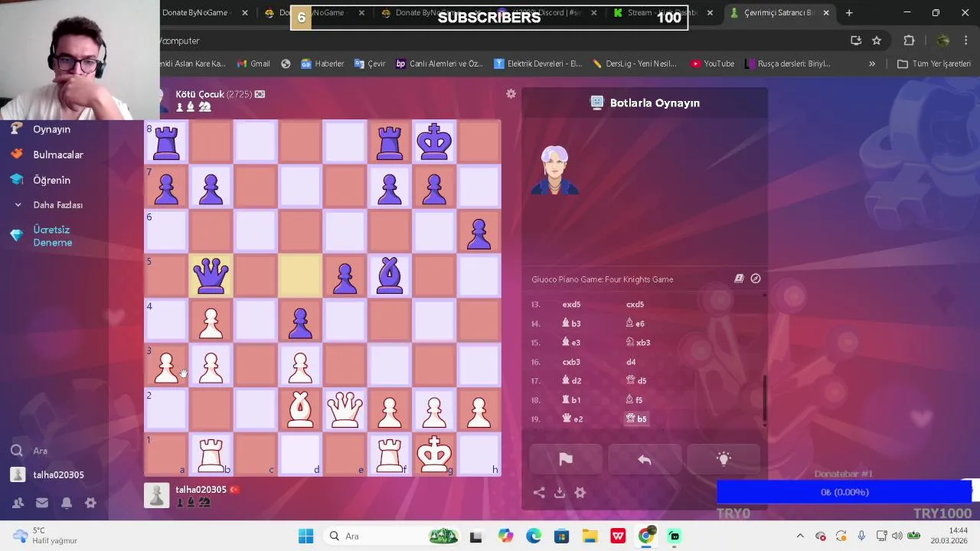Click the resign flag button
Screen dimensions: 980x551
[566, 459]
